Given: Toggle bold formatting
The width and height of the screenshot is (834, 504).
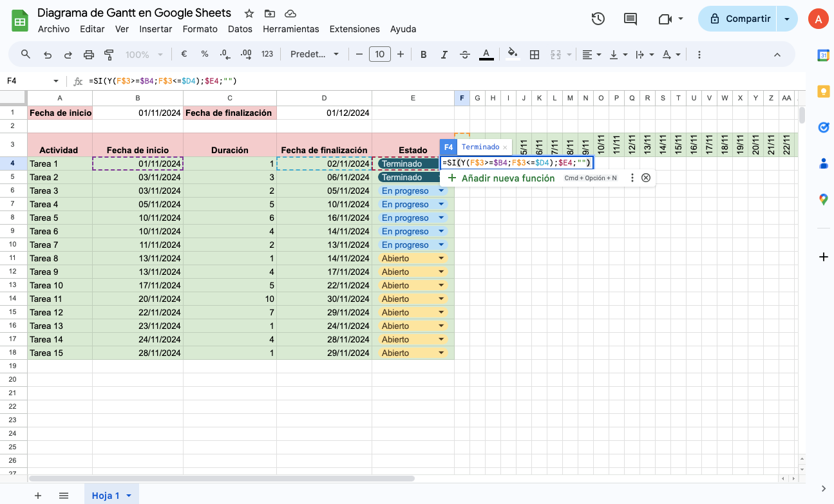Looking at the screenshot, I should (x=424, y=55).
